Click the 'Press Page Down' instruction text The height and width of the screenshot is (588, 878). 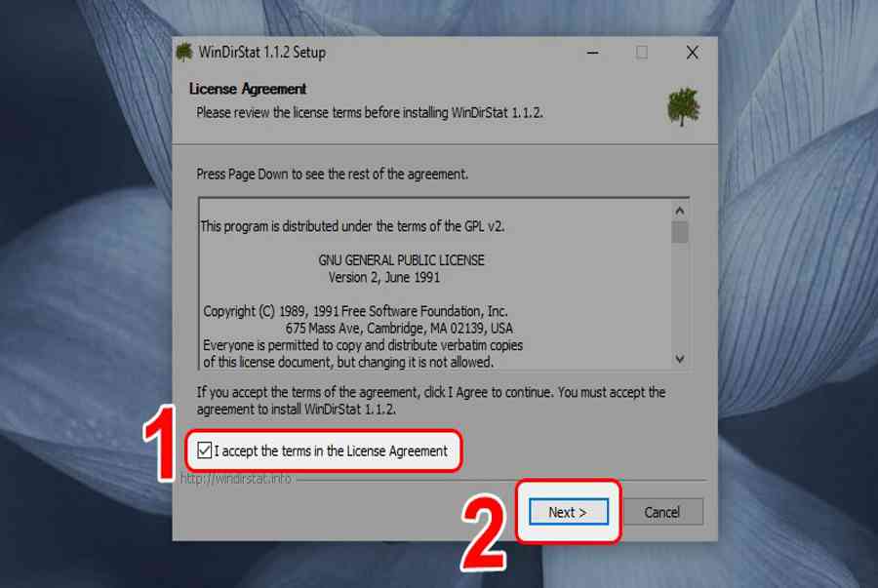point(332,175)
